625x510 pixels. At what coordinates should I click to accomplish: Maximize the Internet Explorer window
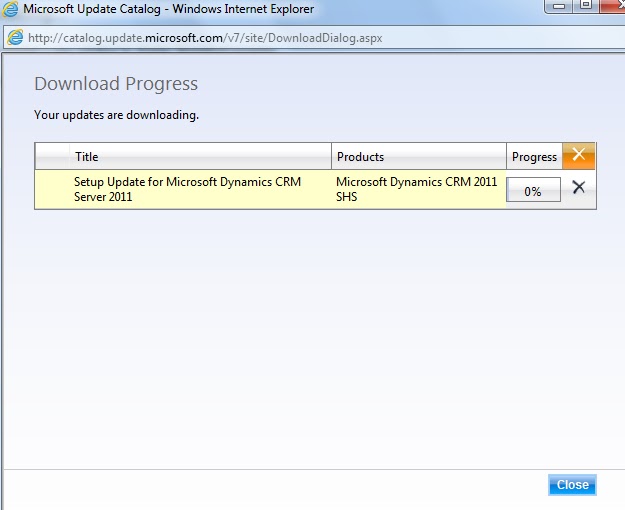coord(586,6)
